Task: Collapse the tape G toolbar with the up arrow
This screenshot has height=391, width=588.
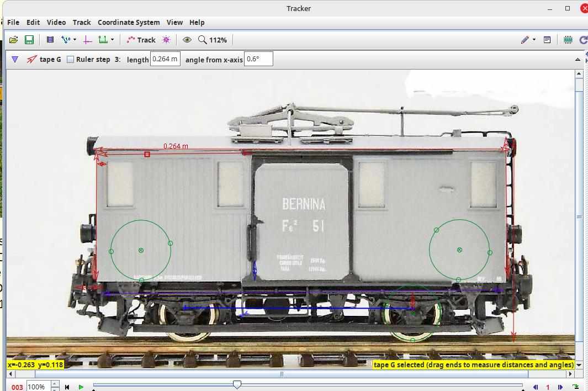Action: point(578,59)
